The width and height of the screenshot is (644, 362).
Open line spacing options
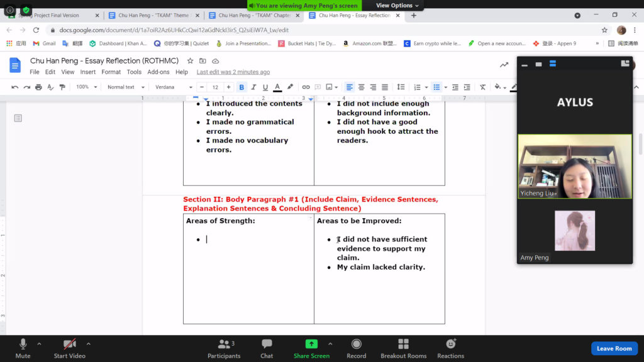401,87
